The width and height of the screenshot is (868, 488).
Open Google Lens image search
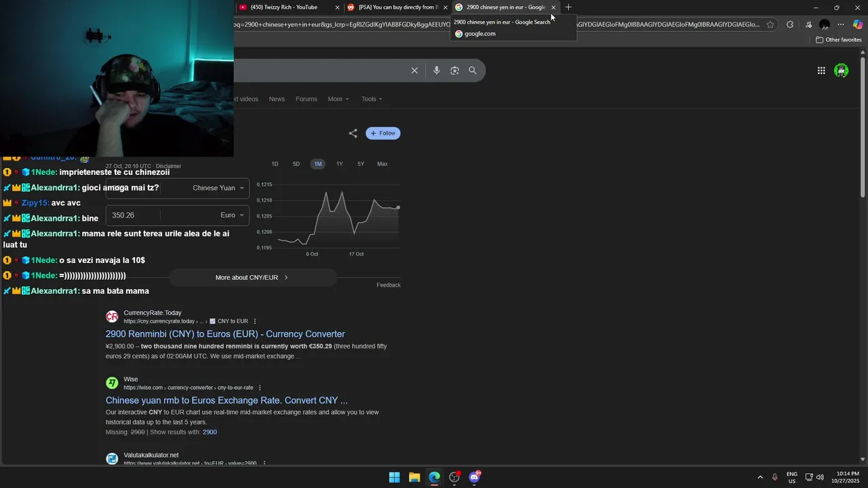454,70
